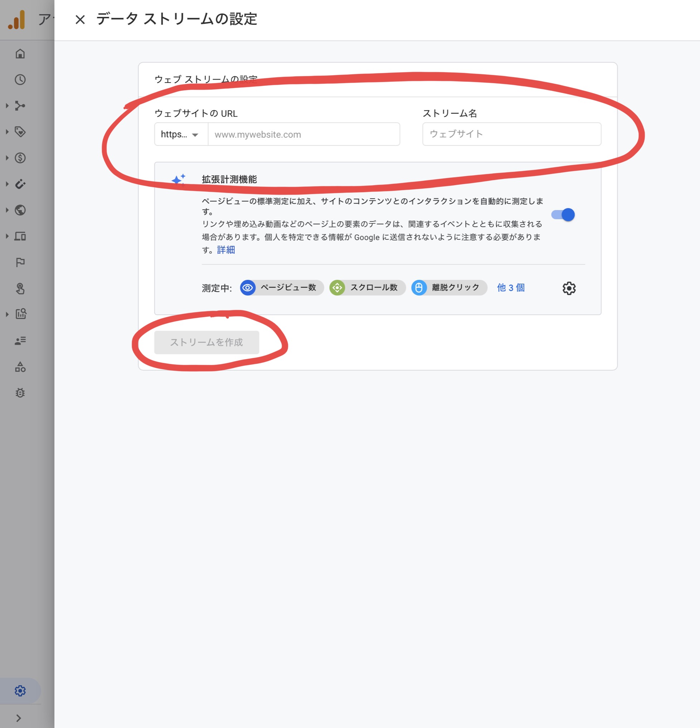Click the conversions flag icon in sidebar
The width and height of the screenshot is (700, 728).
coord(20,263)
